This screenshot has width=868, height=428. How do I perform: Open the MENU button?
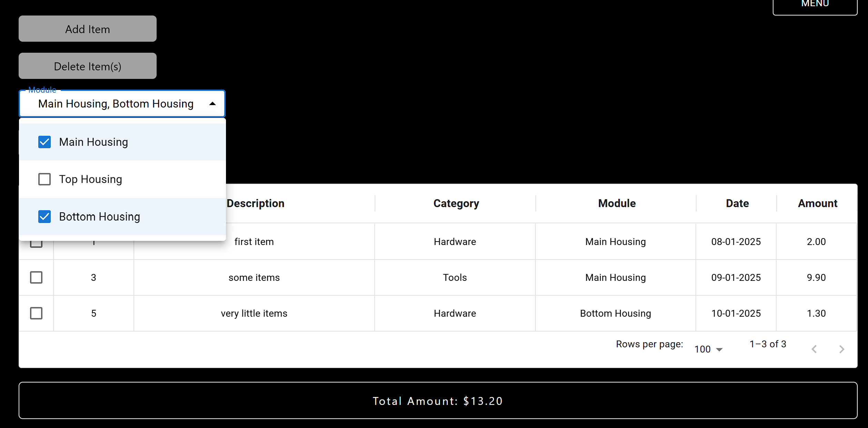(815, 5)
